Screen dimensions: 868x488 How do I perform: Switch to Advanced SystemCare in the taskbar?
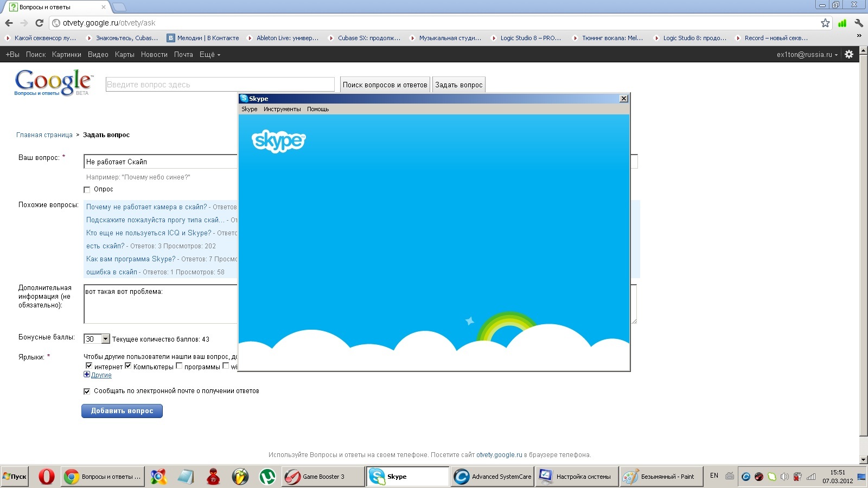pyautogui.click(x=493, y=477)
